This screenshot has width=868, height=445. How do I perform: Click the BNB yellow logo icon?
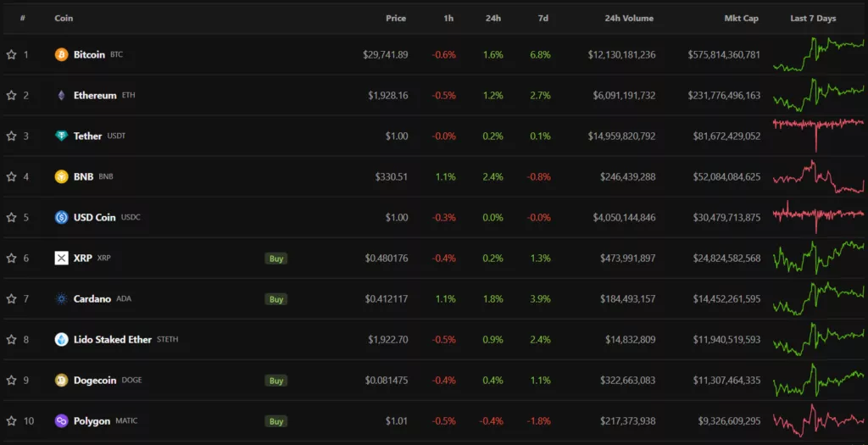click(61, 176)
